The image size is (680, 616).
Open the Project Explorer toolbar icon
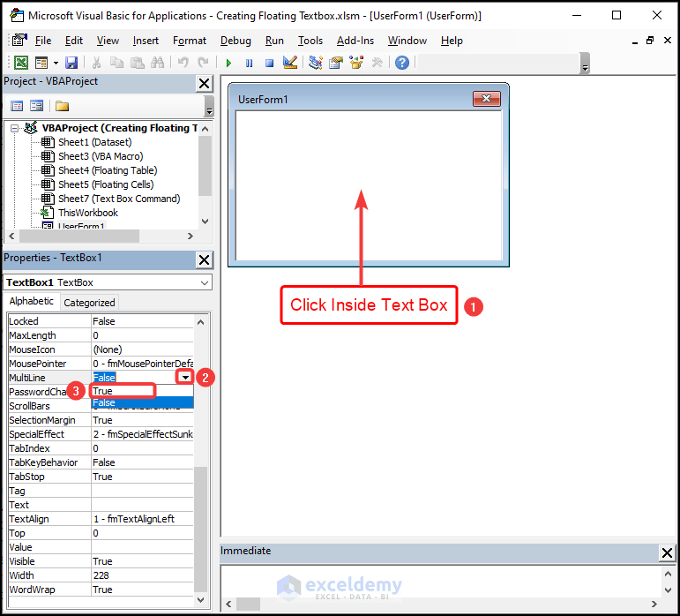click(x=316, y=63)
